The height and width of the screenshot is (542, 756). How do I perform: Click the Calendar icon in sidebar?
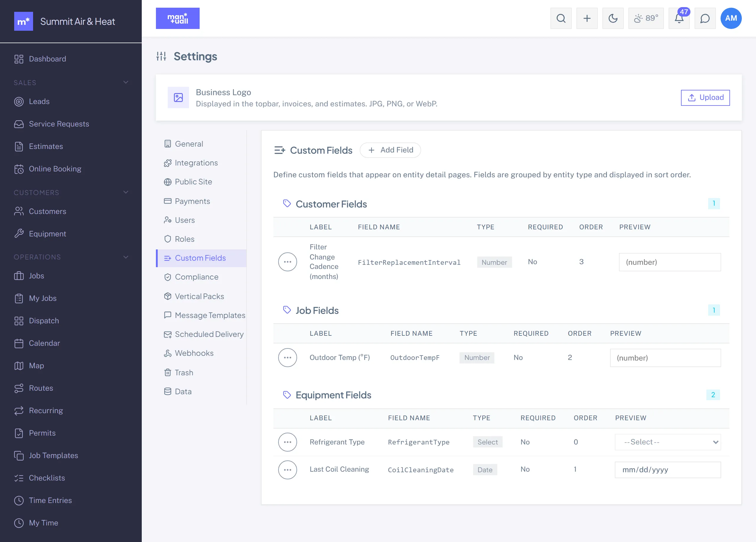[x=19, y=343]
